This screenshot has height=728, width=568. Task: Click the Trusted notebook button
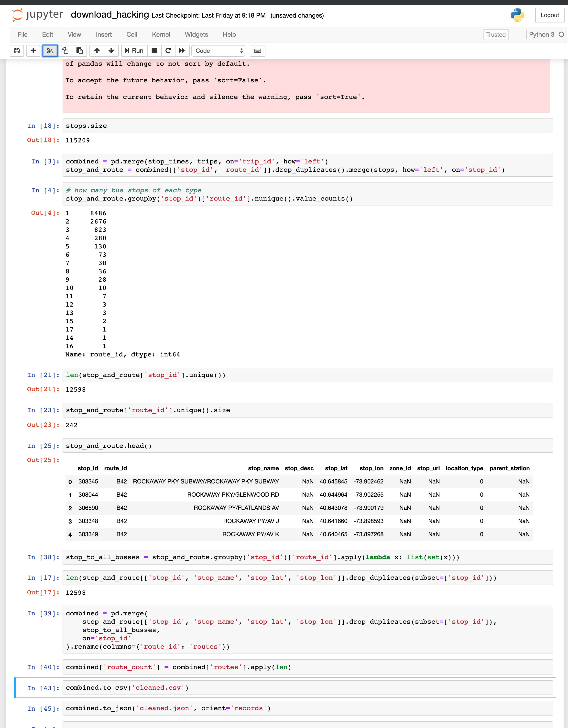click(496, 35)
